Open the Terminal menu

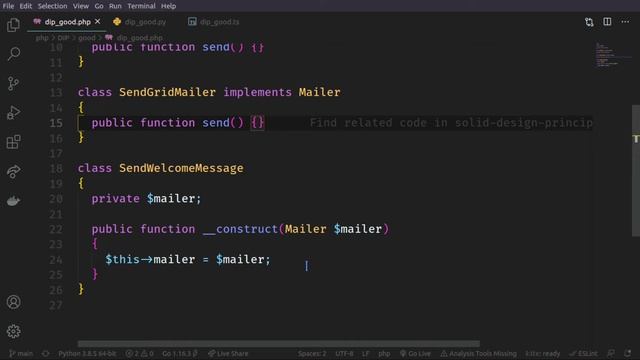(x=141, y=6)
